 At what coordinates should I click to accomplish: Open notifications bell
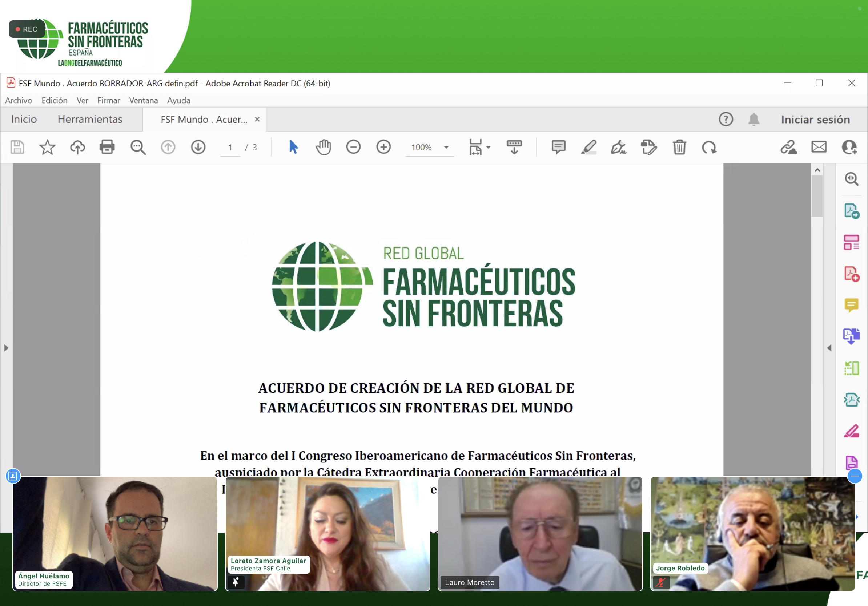(754, 120)
